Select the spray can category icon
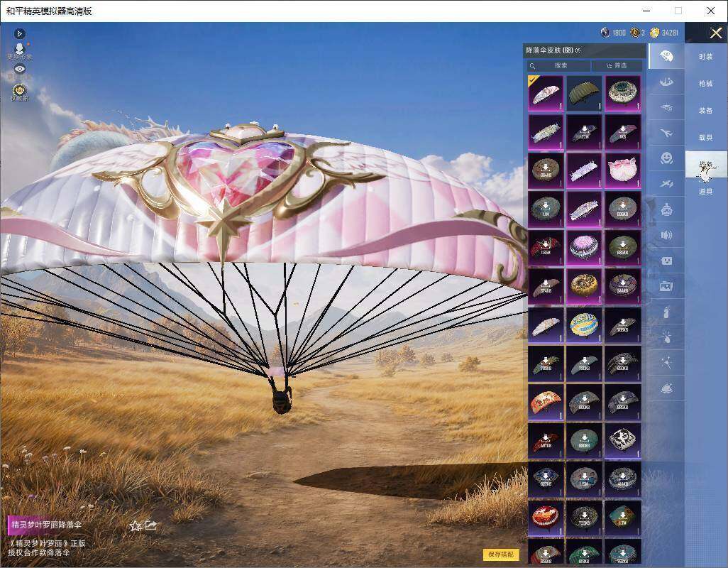 [x=666, y=312]
